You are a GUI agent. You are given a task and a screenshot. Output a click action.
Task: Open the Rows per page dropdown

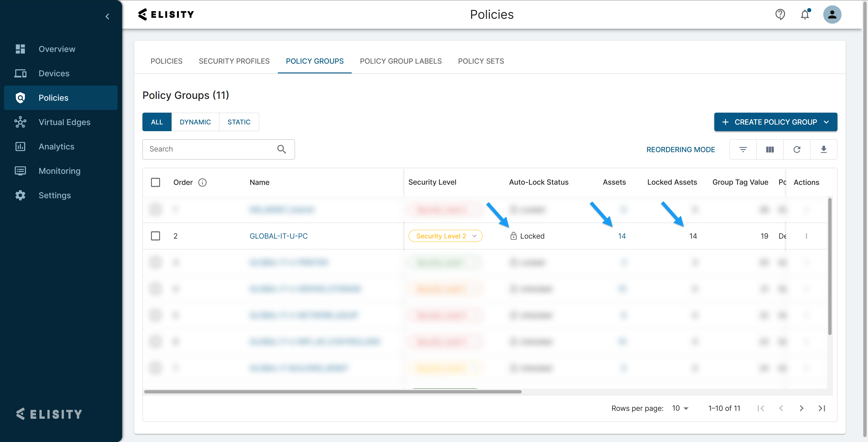(680, 408)
